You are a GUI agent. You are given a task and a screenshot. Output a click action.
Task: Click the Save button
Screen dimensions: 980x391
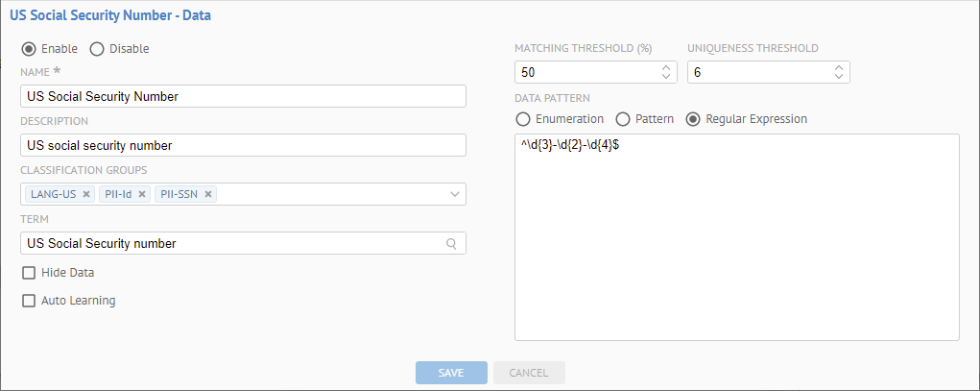click(451, 373)
